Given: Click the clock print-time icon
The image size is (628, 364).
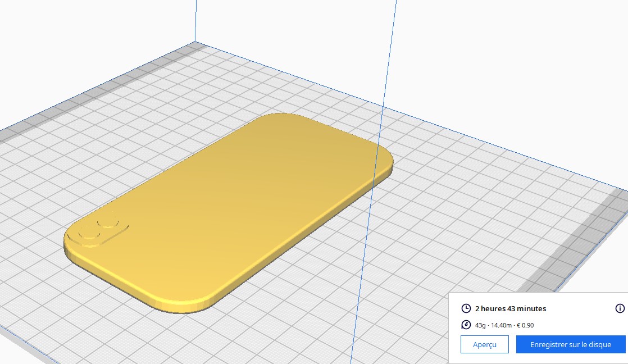Looking at the screenshot, I should coord(466,308).
